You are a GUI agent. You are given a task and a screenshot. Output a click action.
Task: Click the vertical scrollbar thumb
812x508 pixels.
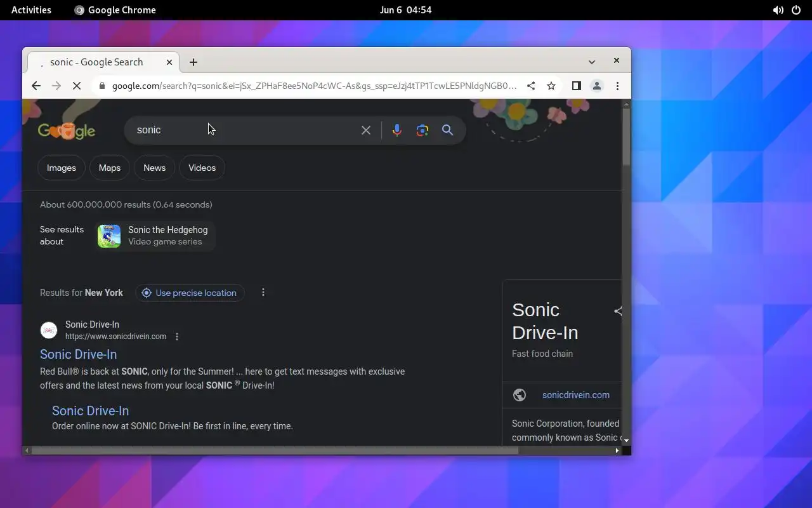(626, 138)
